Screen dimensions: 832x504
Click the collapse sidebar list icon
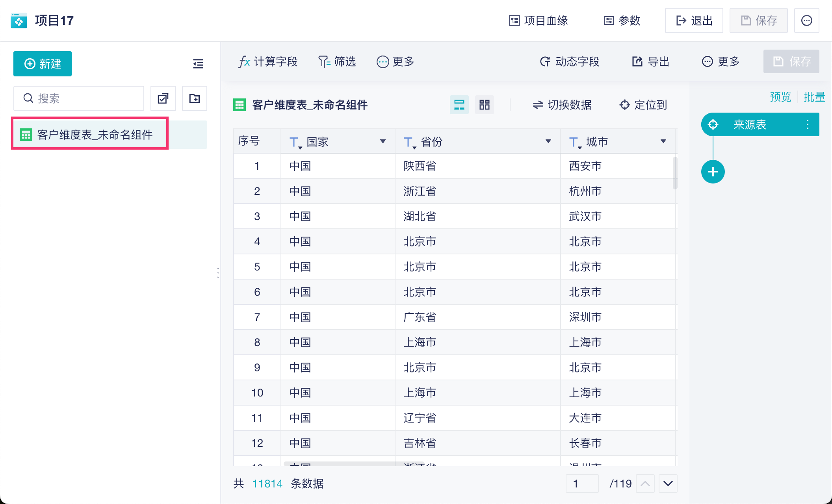tap(198, 64)
